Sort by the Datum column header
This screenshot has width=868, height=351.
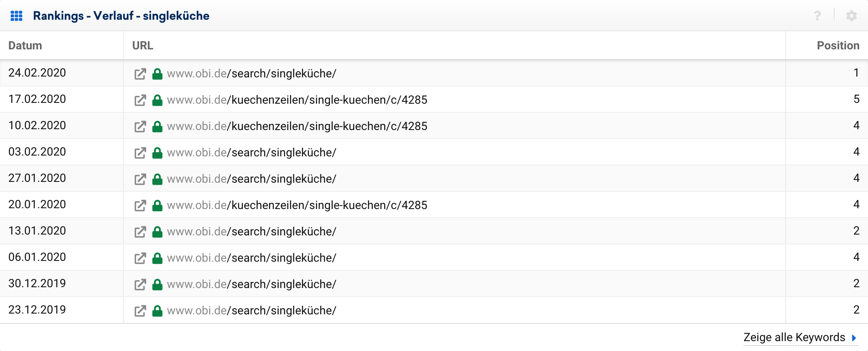(x=25, y=46)
